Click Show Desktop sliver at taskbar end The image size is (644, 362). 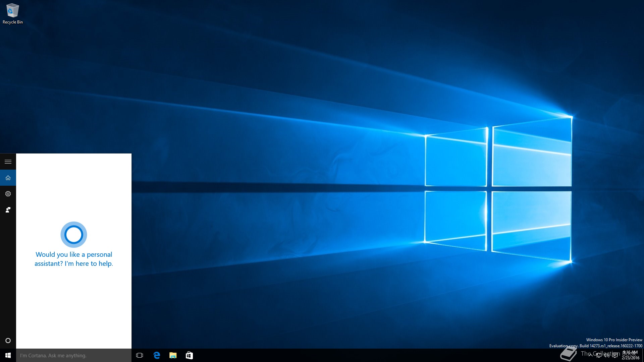click(643, 355)
